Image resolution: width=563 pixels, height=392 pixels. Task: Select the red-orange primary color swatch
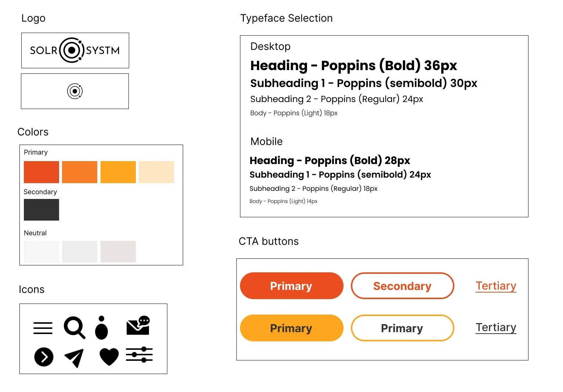click(x=41, y=172)
